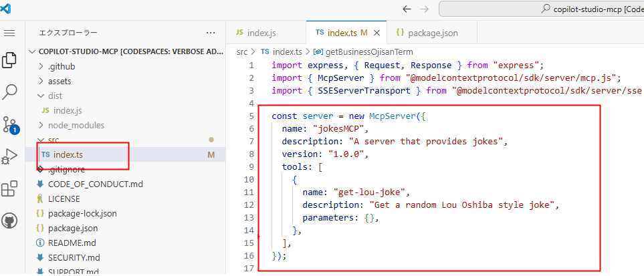Open package-lock.json file
This screenshot has height=276, width=644.
point(126,214)
